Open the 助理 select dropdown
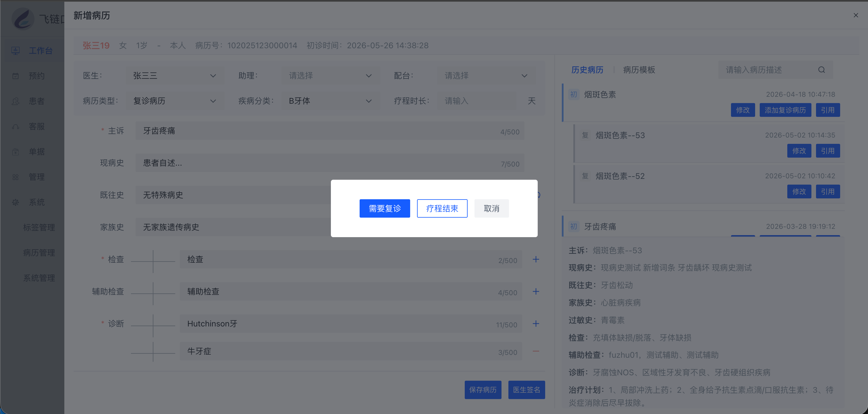868x414 pixels. point(330,76)
